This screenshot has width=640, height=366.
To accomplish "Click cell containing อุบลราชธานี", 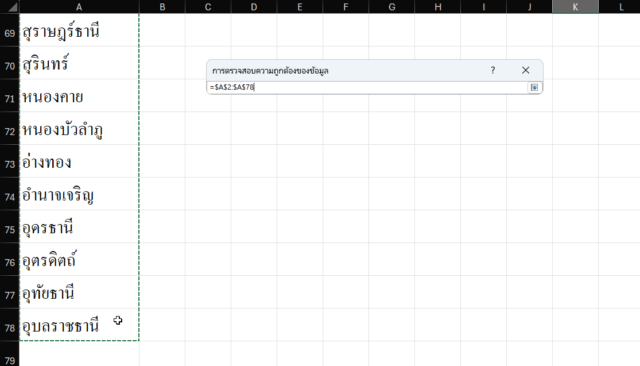I will coord(79,325).
